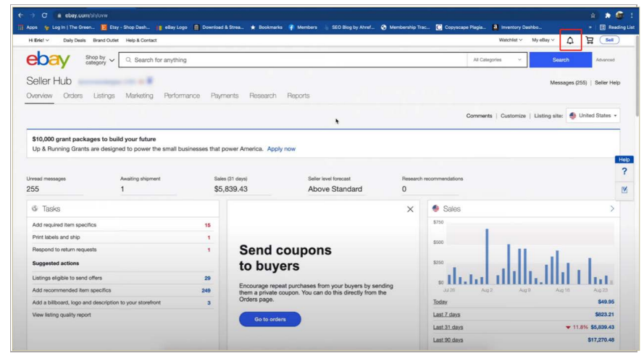The height and width of the screenshot is (356, 644).
Task: Click Last 7 days sales link
Action: click(446, 315)
